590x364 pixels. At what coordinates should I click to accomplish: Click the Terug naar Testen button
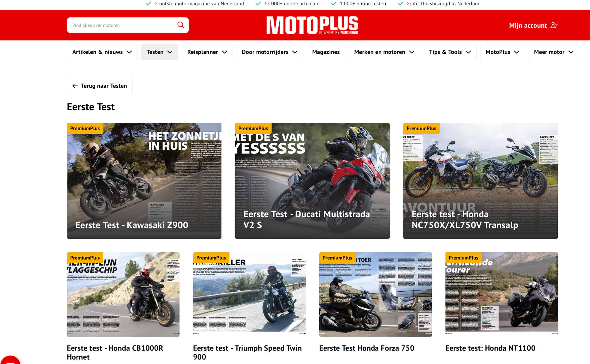100,86
